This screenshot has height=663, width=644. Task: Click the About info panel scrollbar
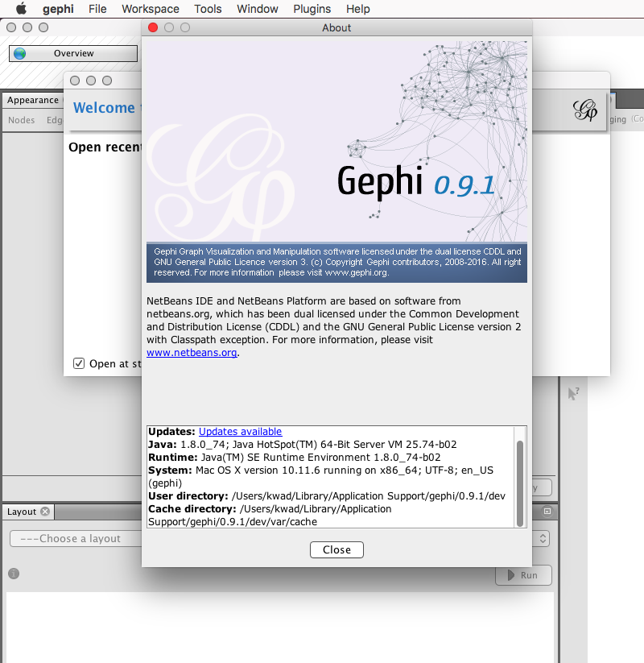pos(520,483)
